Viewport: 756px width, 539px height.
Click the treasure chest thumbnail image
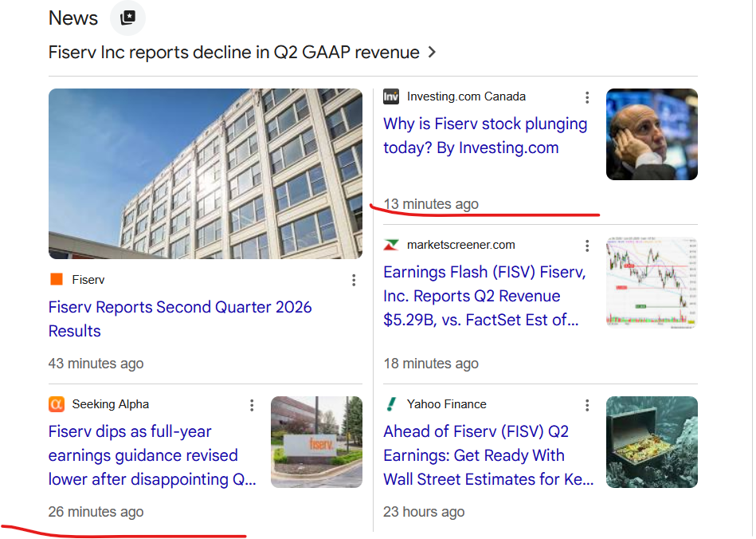652,442
